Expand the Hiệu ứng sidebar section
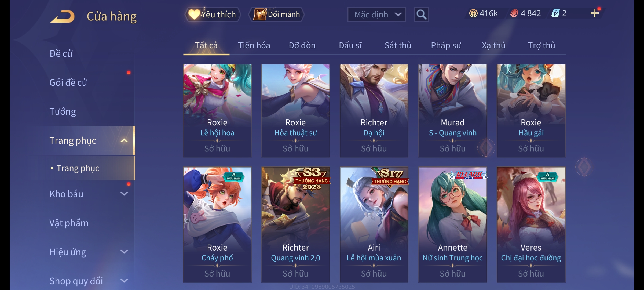Screen dimensions: 644x290 pos(124,252)
